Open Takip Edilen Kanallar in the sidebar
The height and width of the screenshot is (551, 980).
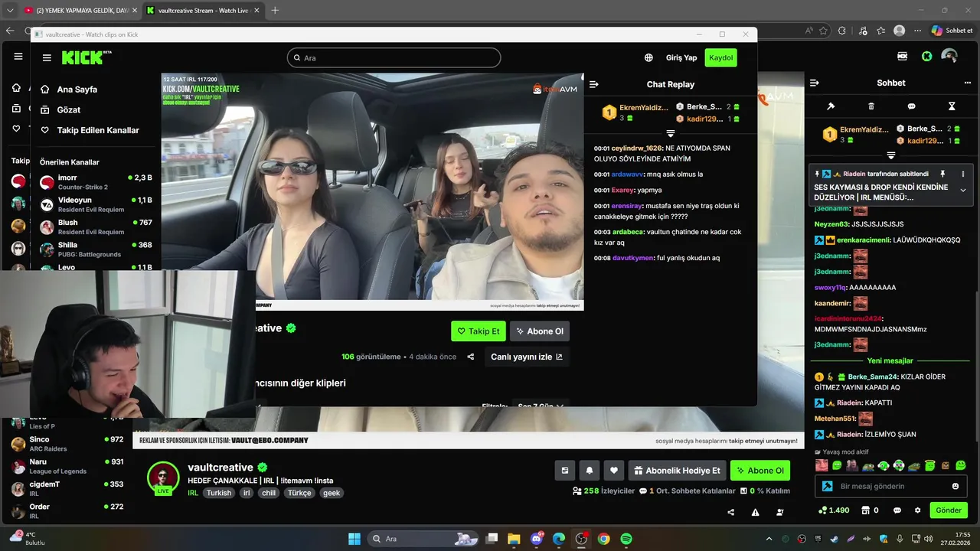click(90, 130)
